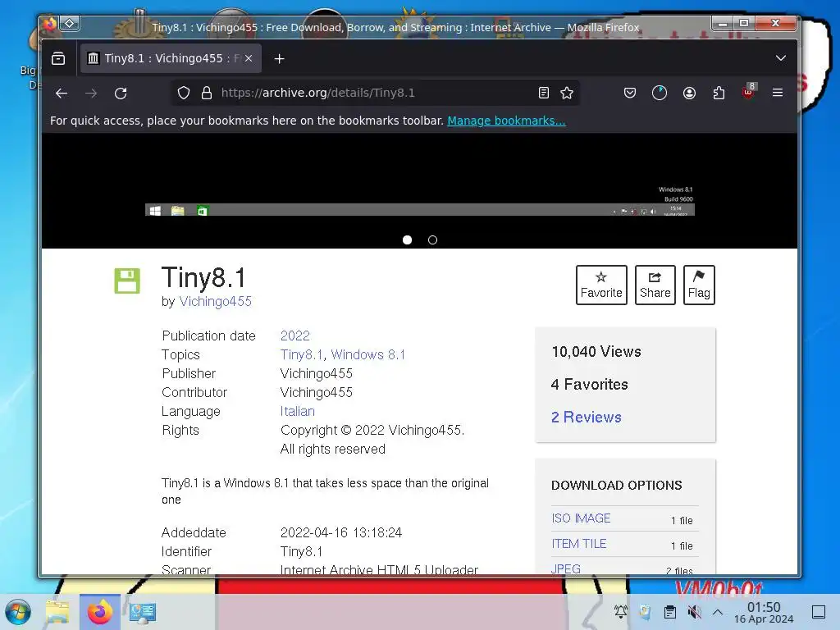Open the tray icon left of clipboard

[x=645, y=612]
